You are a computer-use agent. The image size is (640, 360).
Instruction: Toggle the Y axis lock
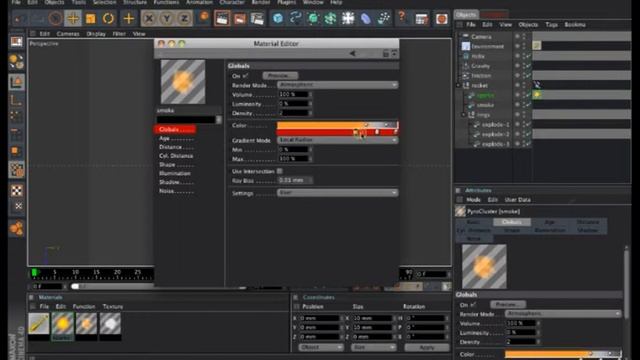pyautogui.click(x=167, y=18)
